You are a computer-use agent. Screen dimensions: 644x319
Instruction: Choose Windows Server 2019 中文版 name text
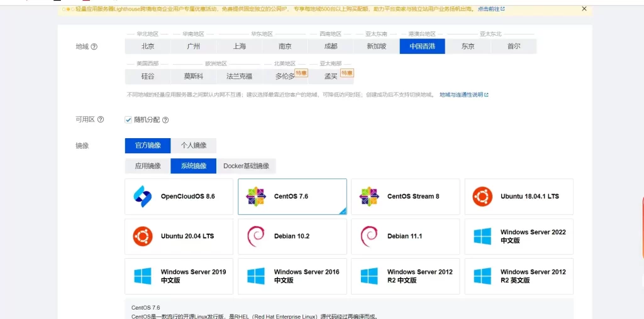(x=194, y=276)
